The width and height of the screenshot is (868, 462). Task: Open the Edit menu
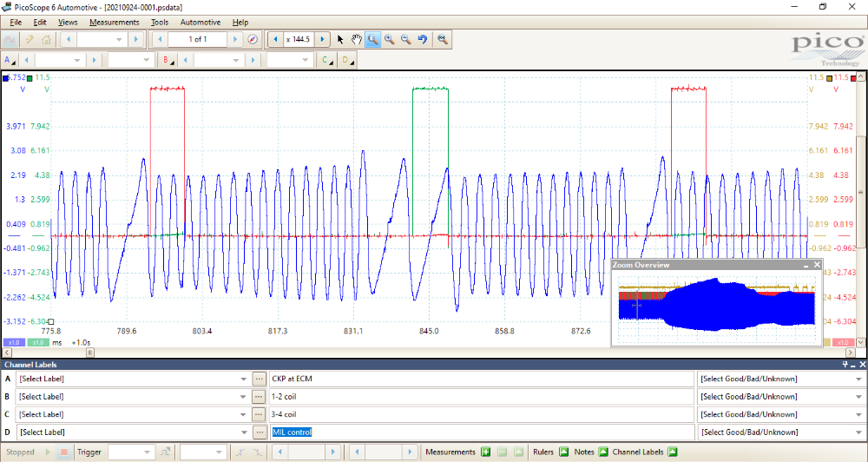pos(40,23)
